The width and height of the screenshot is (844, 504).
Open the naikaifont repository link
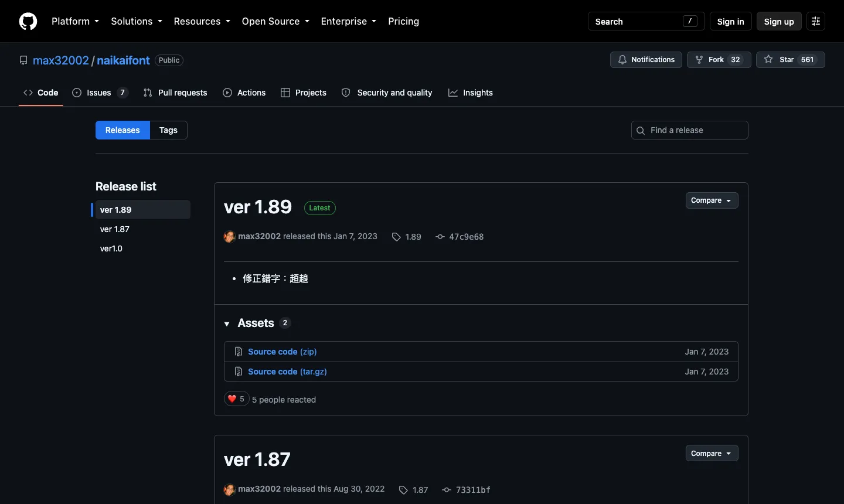coord(123,60)
